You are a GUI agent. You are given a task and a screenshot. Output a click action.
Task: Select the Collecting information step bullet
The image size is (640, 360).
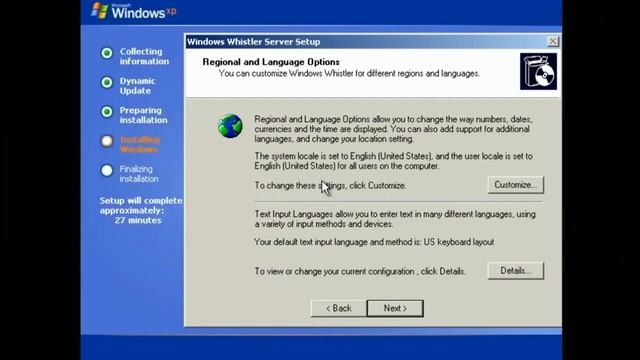click(x=107, y=53)
